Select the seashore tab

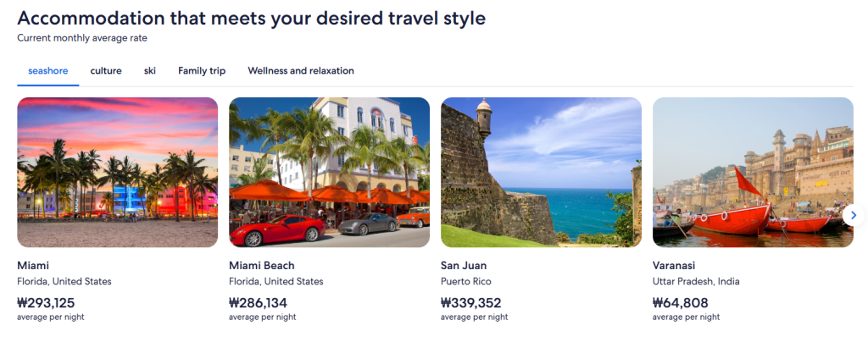(x=48, y=71)
